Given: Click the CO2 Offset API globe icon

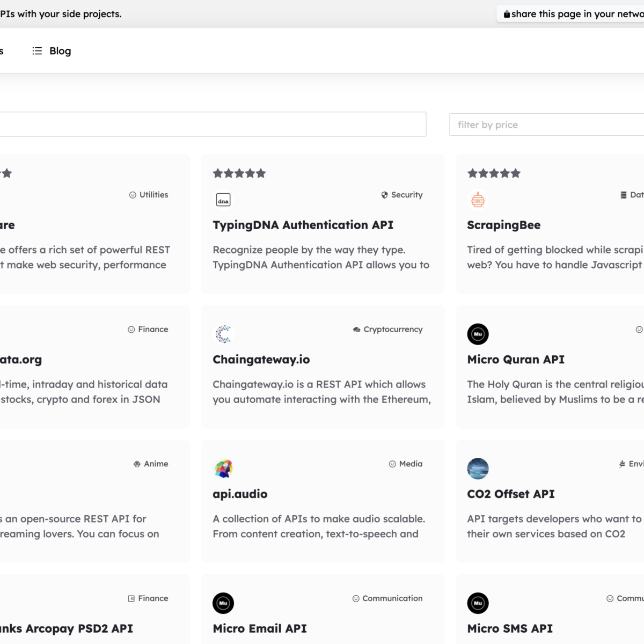Looking at the screenshot, I should point(478,469).
